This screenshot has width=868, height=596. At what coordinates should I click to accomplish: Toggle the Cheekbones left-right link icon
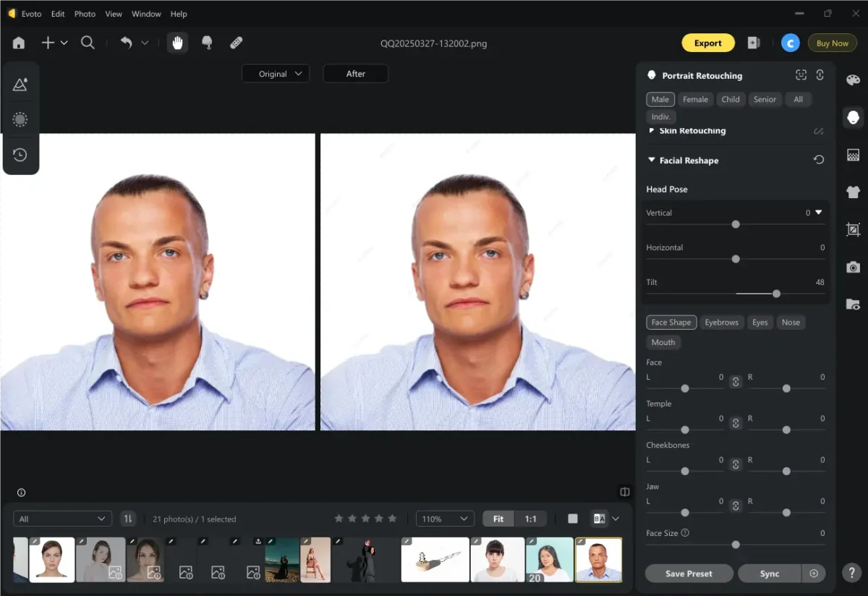[736, 464]
